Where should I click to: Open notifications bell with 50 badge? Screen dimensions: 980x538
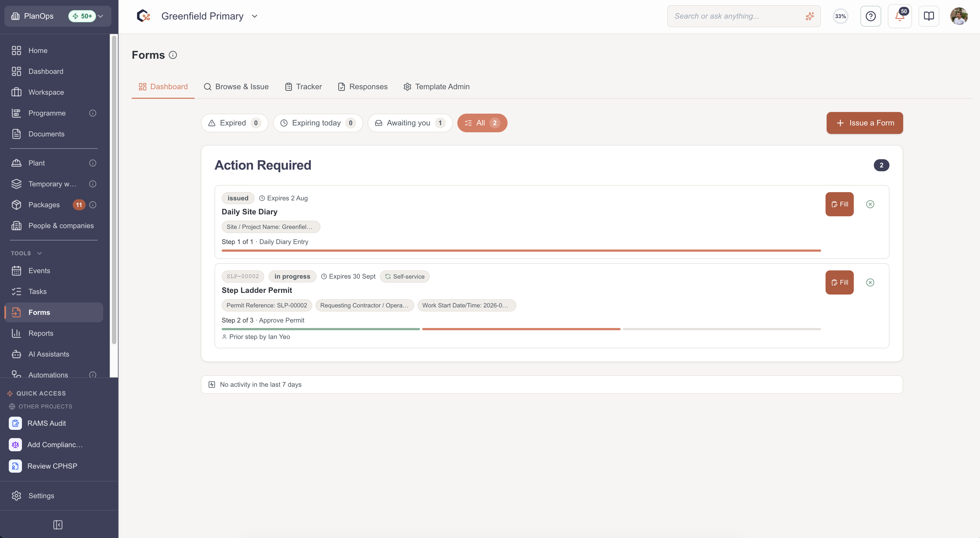click(x=900, y=16)
